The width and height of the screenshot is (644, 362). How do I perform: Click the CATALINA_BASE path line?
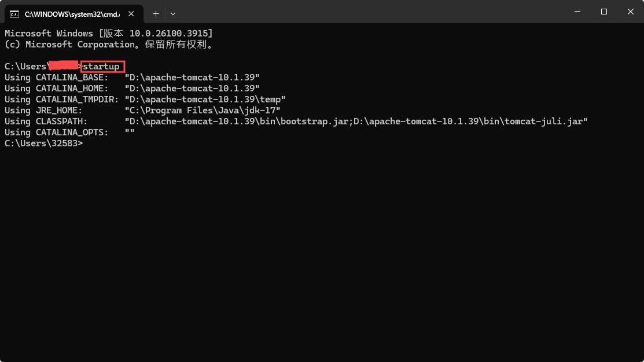(x=191, y=77)
